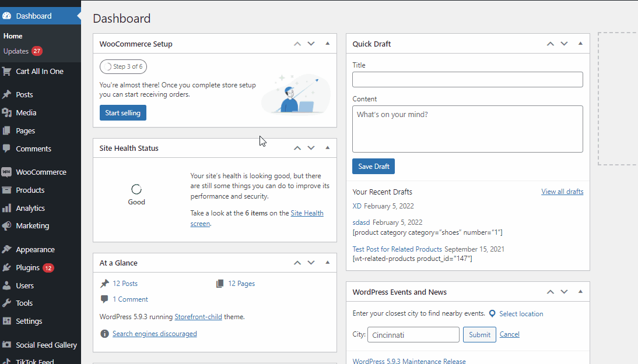The width and height of the screenshot is (638, 364).
Task: Open the WooCommerce menu label
Action: coord(41,172)
